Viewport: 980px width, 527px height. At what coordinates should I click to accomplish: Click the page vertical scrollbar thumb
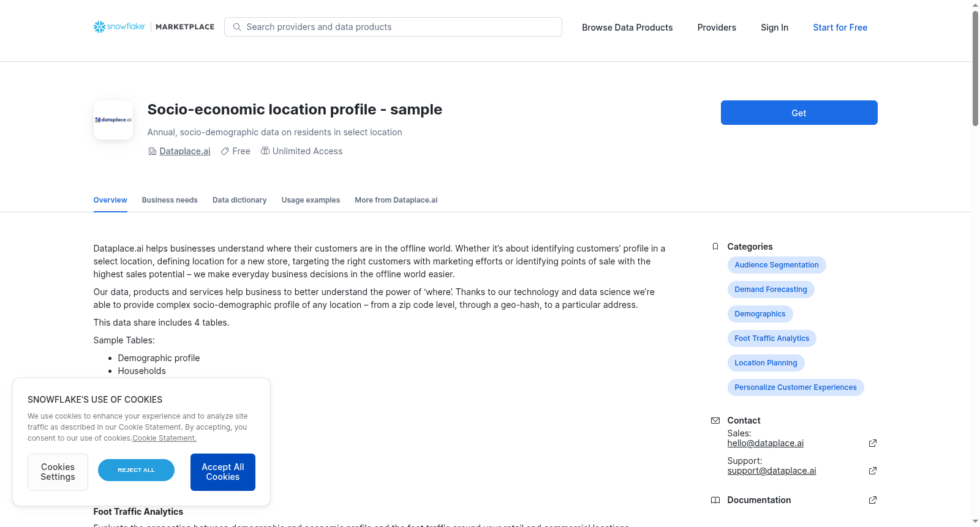click(975, 68)
